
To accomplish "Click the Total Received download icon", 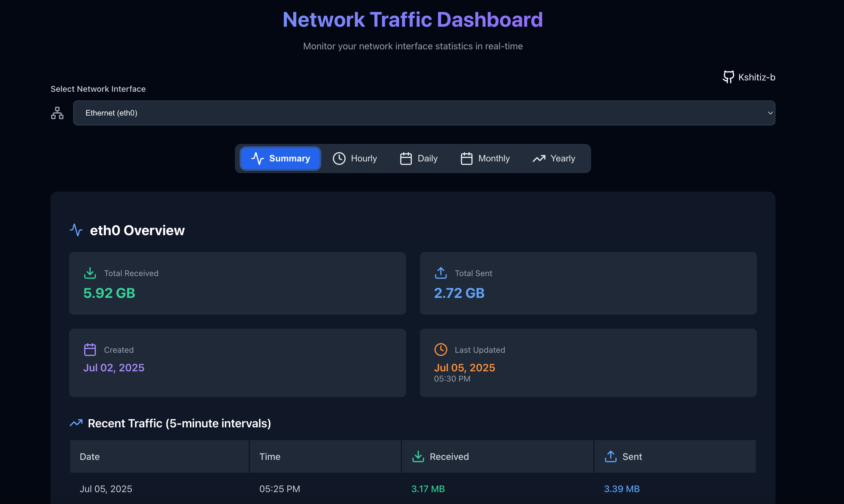I will [90, 273].
